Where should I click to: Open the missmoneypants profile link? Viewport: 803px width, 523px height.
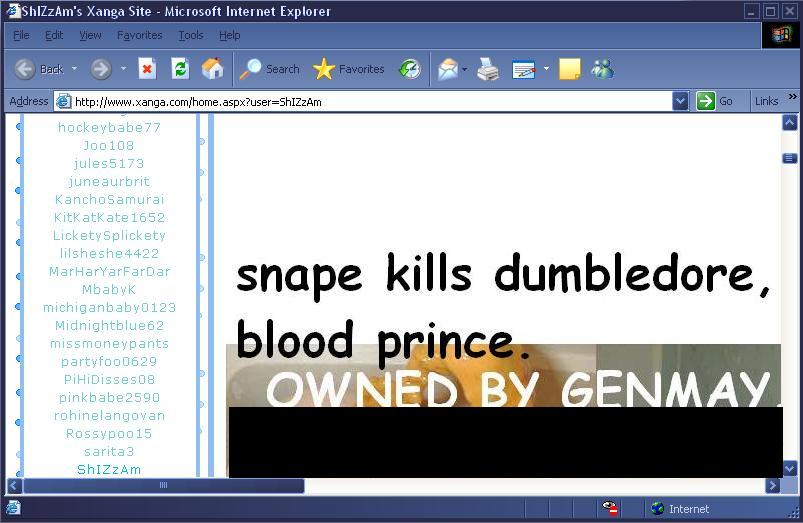tap(109, 343)
